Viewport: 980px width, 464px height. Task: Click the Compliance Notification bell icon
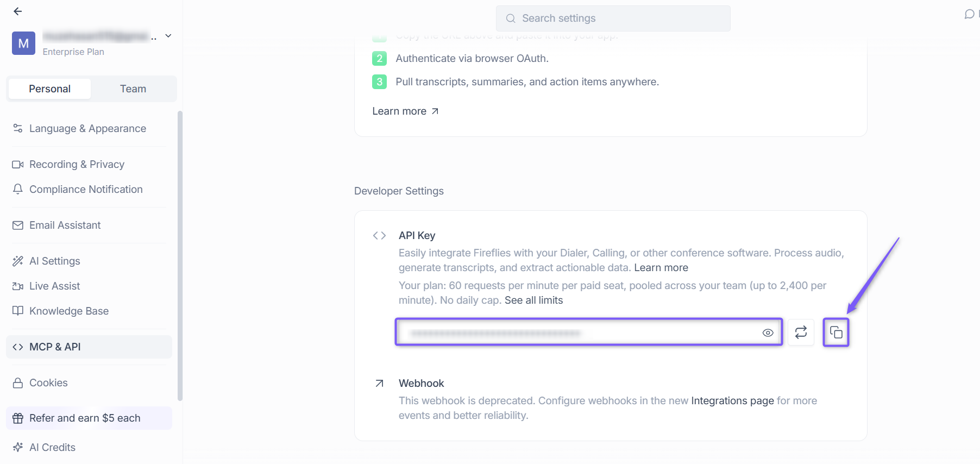[18, 189]
